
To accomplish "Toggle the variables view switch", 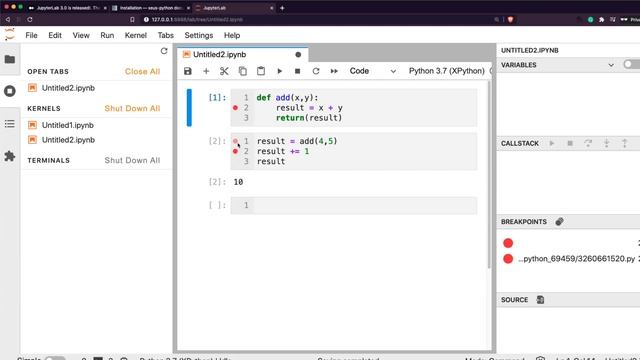I will click(631, 64).
